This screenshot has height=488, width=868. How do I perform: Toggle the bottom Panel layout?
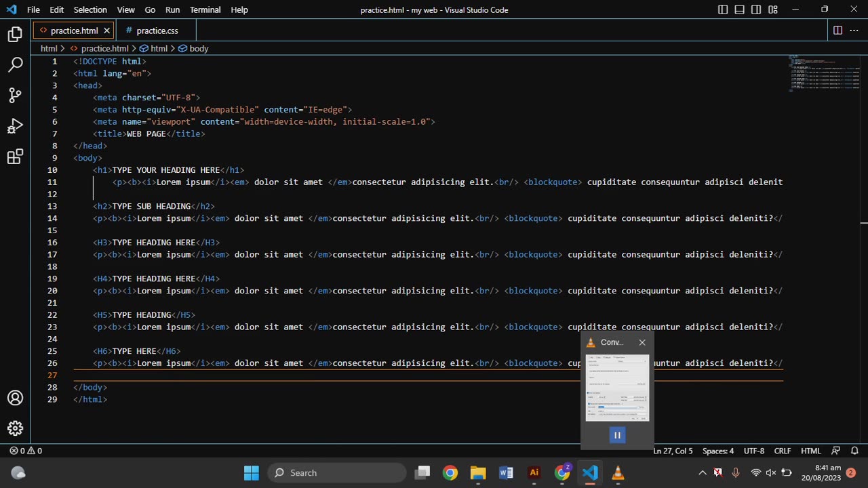[x=739, y=9]
